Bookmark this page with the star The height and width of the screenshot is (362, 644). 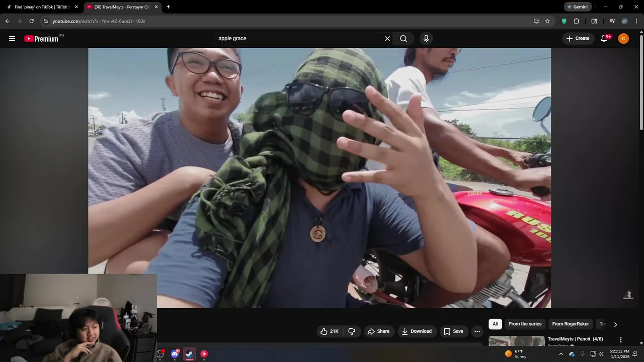pos(547,21)
